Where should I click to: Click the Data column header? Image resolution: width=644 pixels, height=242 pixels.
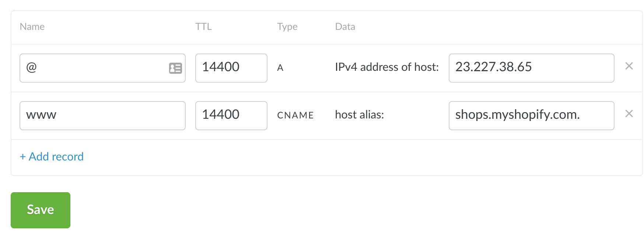pyautogui.click(x=345, y=27)
